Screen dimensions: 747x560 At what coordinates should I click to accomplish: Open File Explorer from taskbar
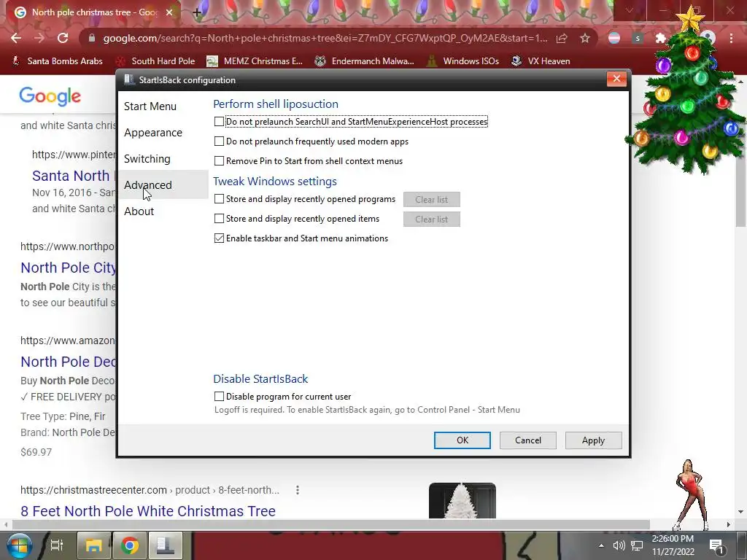[x=94, y=545]
